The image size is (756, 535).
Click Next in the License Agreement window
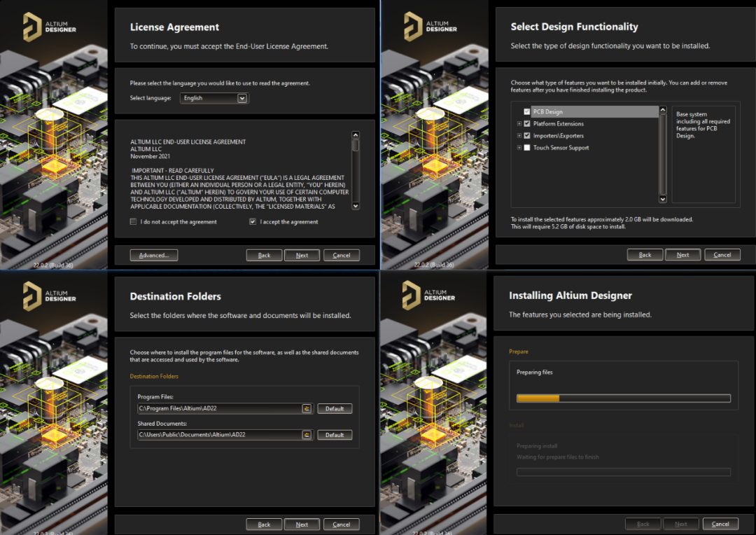pyautogui.click(x=302, y=255)
